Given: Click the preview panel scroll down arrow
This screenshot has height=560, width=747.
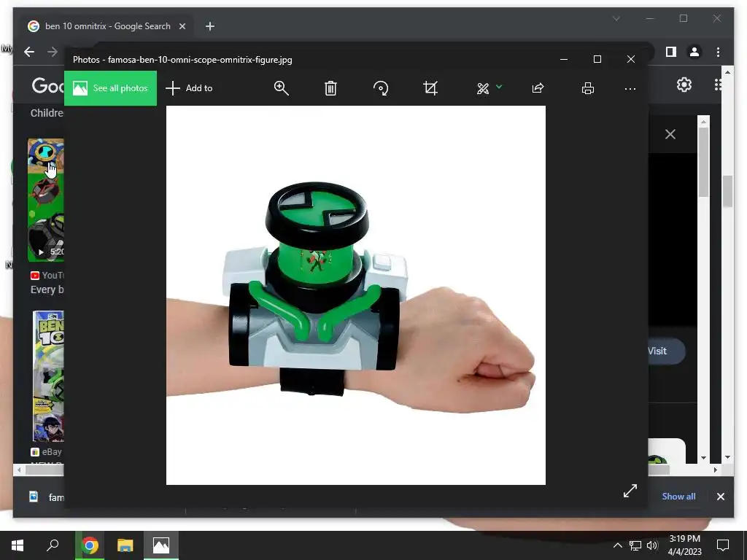Looking at the screenshot, I should pos(704,458).
